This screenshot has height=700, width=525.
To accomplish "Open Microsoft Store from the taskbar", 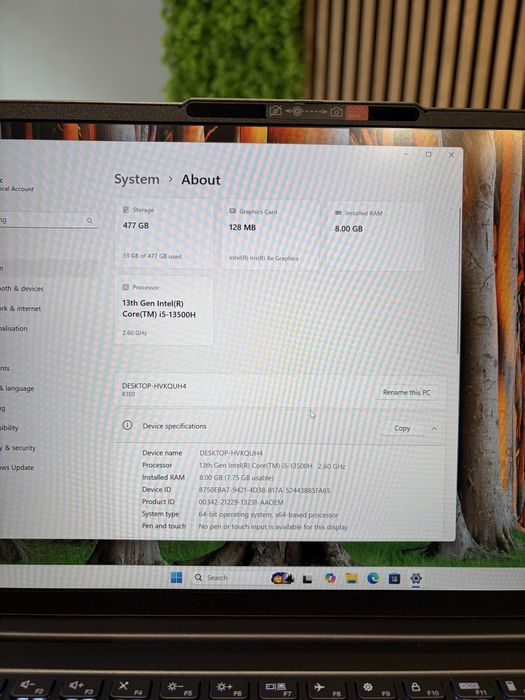I will point(394,579).
